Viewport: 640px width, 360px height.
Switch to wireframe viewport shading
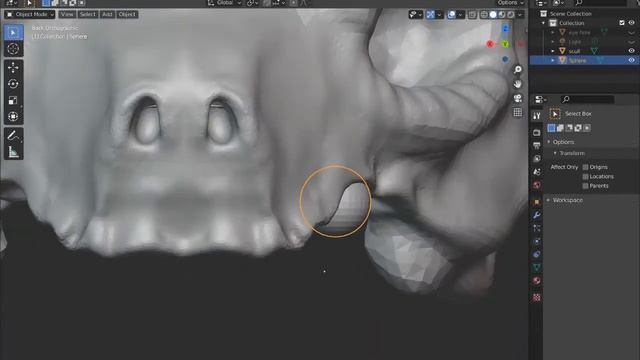tap(484, 15)
